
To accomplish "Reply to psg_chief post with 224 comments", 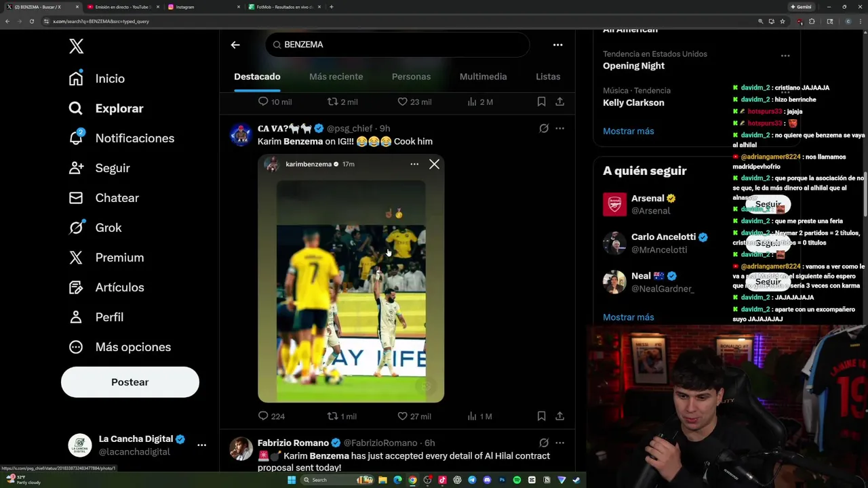I will [271, 416].
